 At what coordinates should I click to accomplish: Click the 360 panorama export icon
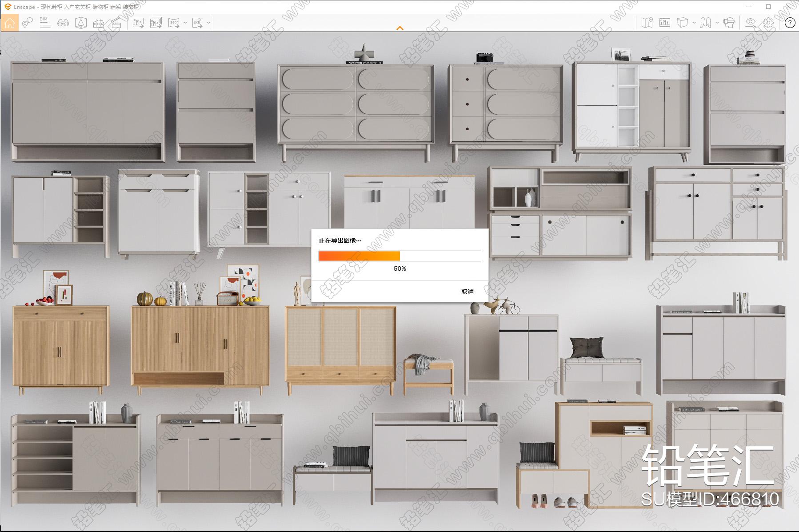pyautogui.click(x=174, y=23)
